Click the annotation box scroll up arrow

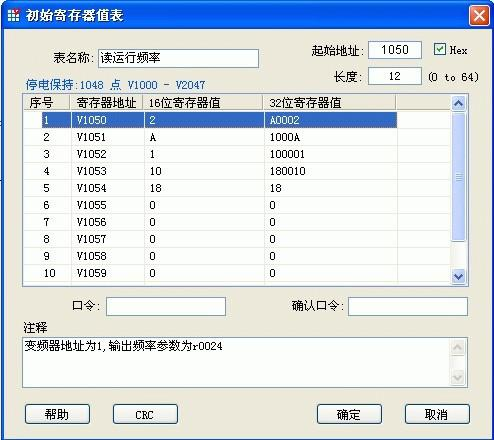(x=457, y=348)
